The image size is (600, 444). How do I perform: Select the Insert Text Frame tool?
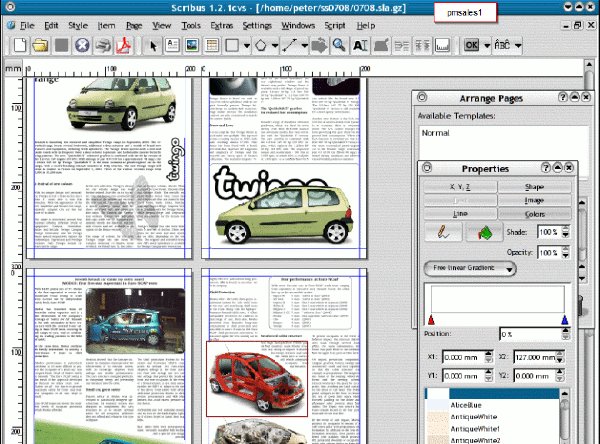[x=173, y=45]
